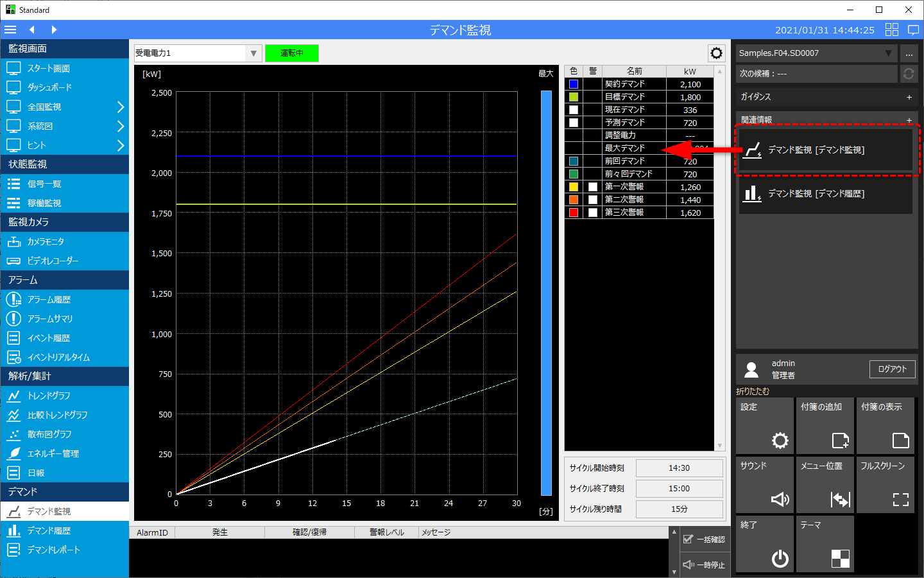Image resolution: width=924 pixels, height=578 pixels.
Task: Toggle fullscreen mode icon
Action: 900,499
